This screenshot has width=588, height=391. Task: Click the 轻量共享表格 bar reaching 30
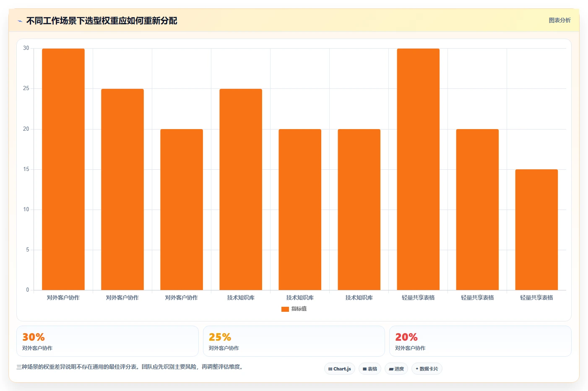click(x=418, y=169)
